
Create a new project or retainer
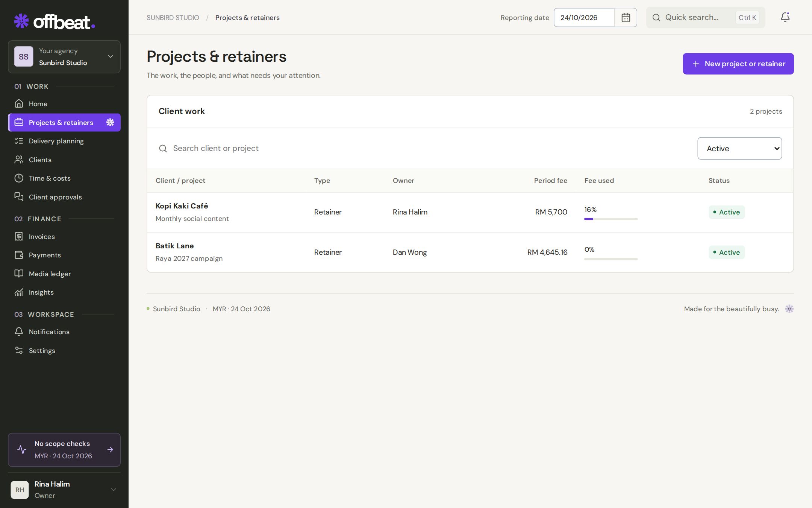point(738,64)
